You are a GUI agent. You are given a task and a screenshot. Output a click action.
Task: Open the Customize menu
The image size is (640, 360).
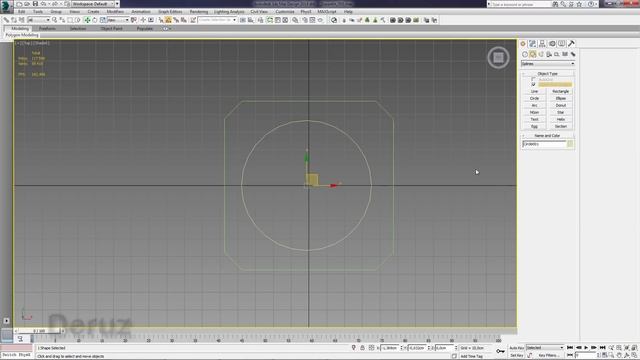coord(285,12)
